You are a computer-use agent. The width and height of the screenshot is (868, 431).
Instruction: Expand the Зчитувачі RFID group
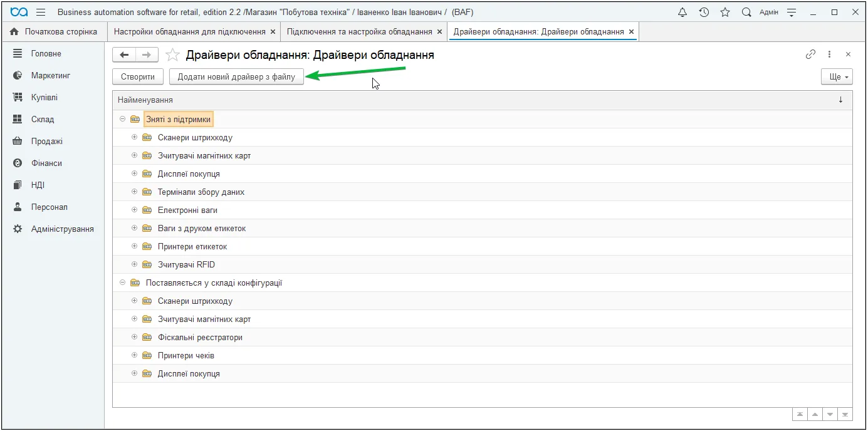click(134, 264)
